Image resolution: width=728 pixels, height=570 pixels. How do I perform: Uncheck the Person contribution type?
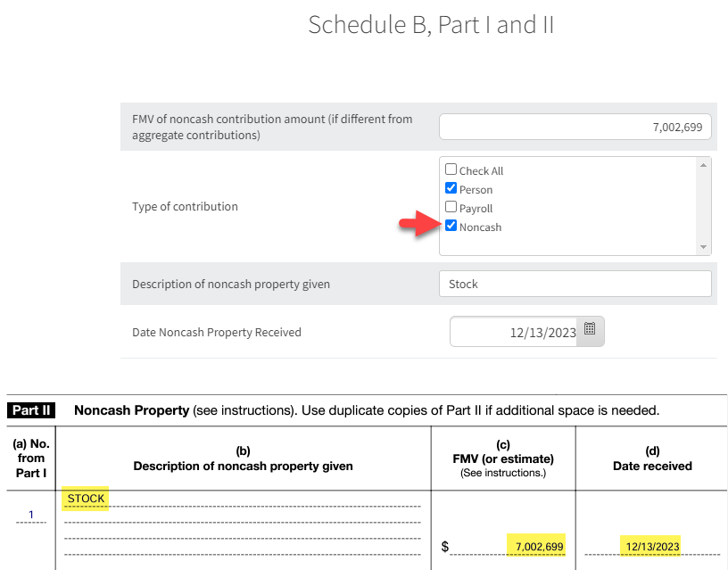click(x=451, y=188)
